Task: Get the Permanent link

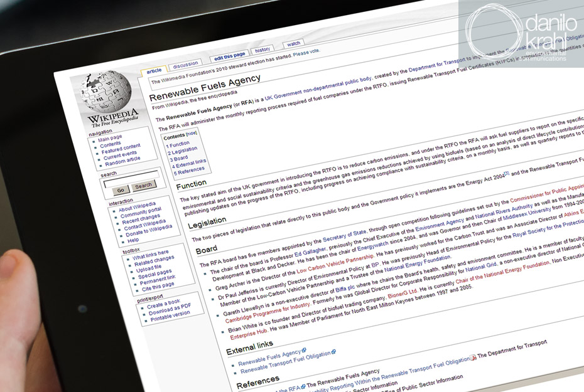Action: click(158, 280)
